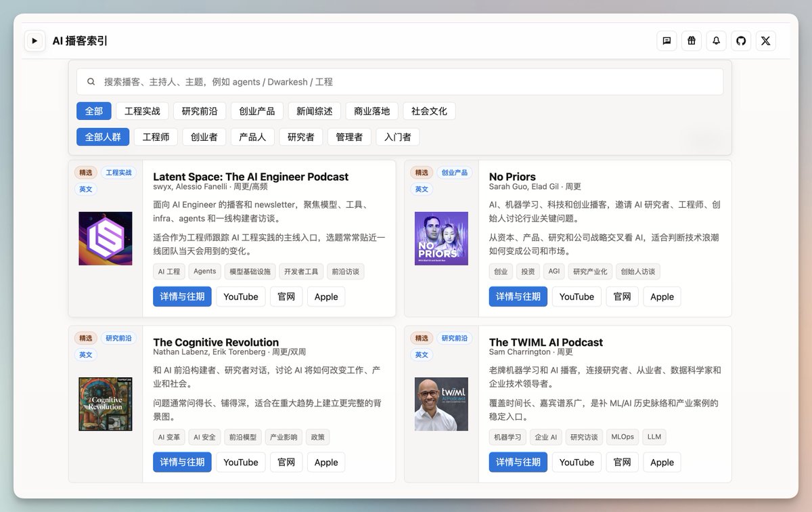Click the gift icon in header
The width and height of the screenshot is (812, 512).
point(692,41)
